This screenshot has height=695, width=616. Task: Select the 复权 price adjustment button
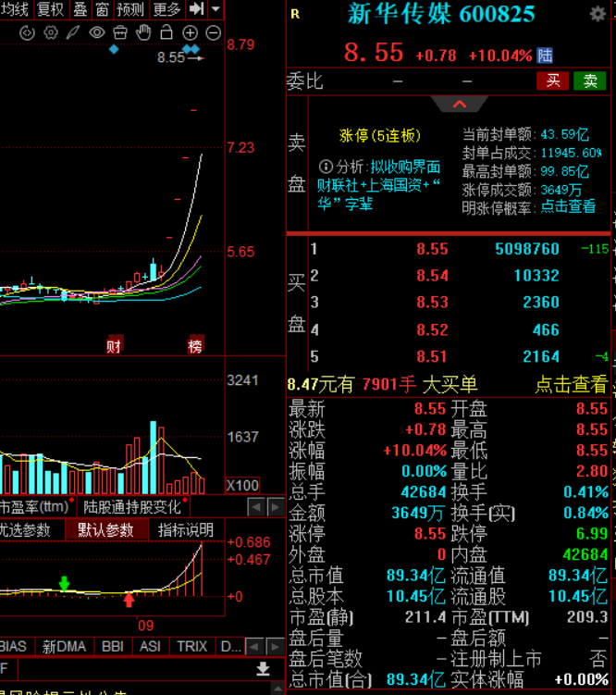tap(50, 9)
